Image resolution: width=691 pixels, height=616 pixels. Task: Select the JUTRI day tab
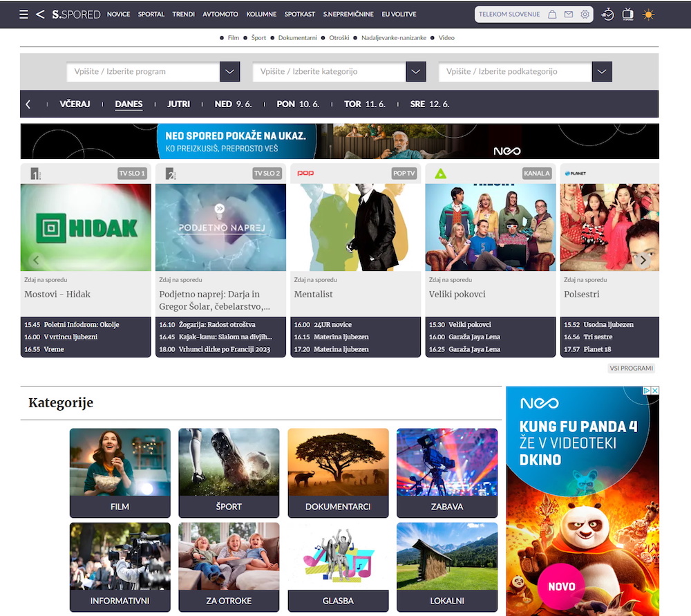[178, 104]
